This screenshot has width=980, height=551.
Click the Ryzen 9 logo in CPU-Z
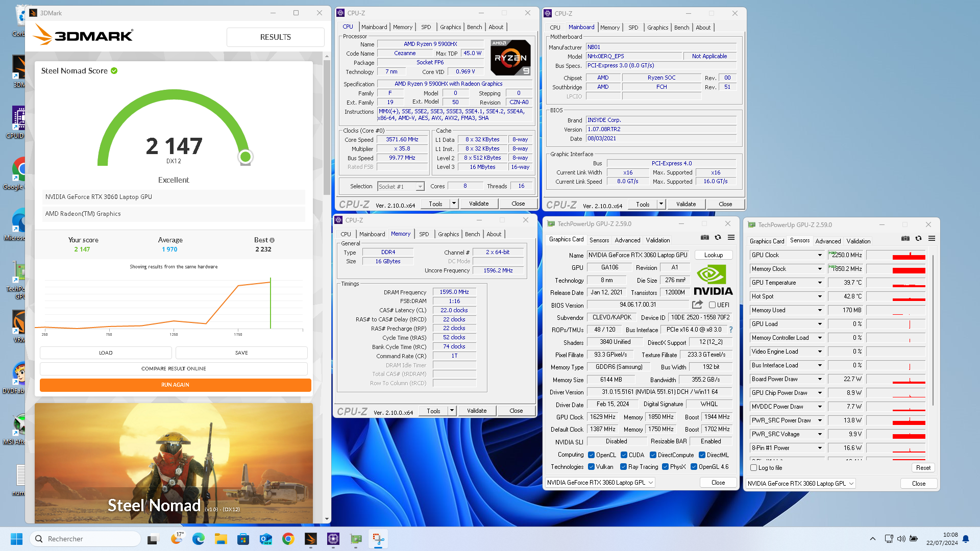(x=510, y=58)
